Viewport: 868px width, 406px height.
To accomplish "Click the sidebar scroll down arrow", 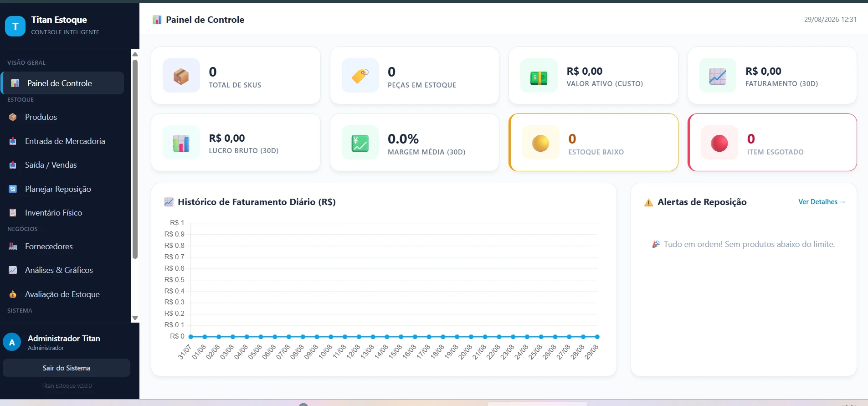I will (135, 318).
